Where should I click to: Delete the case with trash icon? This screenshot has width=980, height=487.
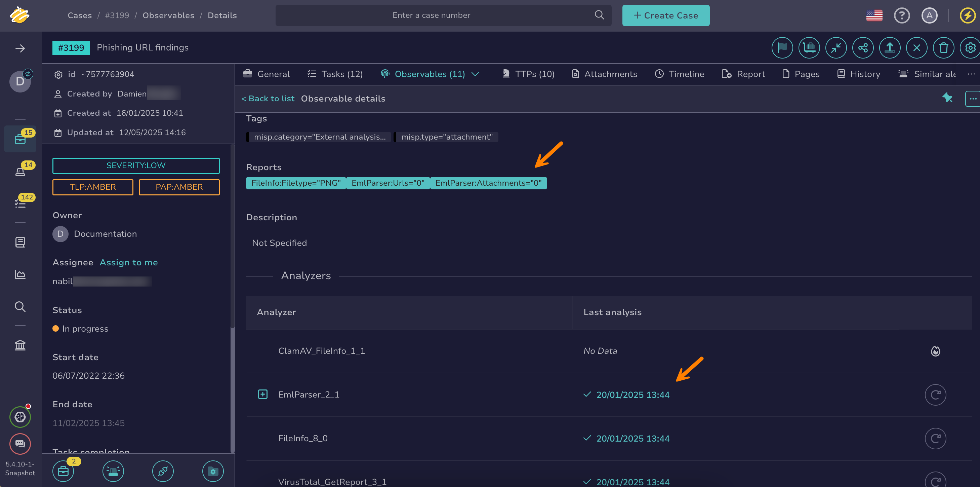pos(943,48)
